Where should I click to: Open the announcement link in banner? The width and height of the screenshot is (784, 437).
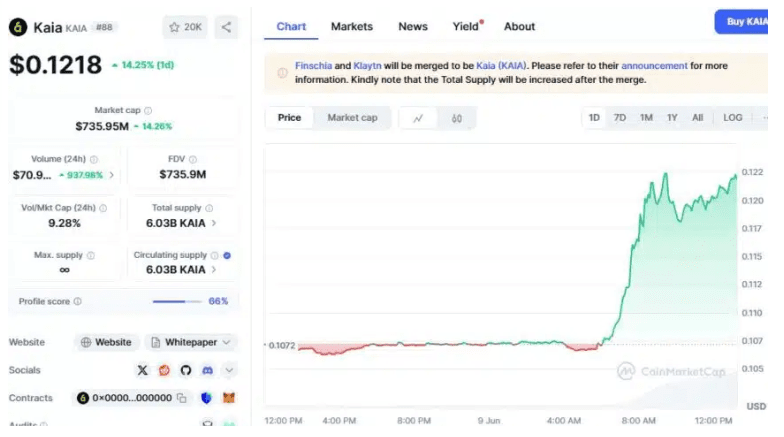(x=654, y=66)
